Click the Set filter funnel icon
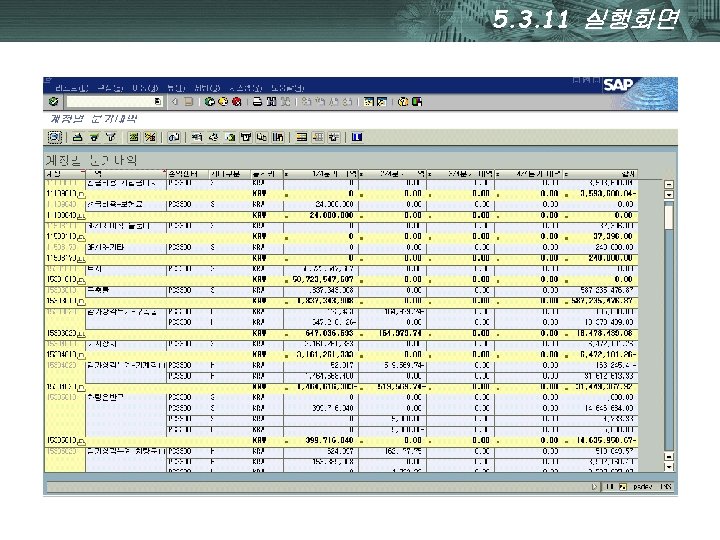 click(x=111, y=137)
